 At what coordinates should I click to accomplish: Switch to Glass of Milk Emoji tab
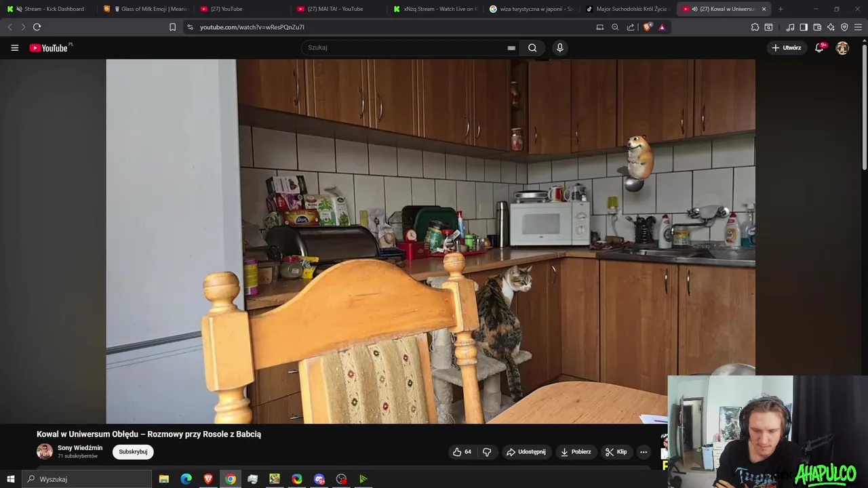[x=145, y=9]
